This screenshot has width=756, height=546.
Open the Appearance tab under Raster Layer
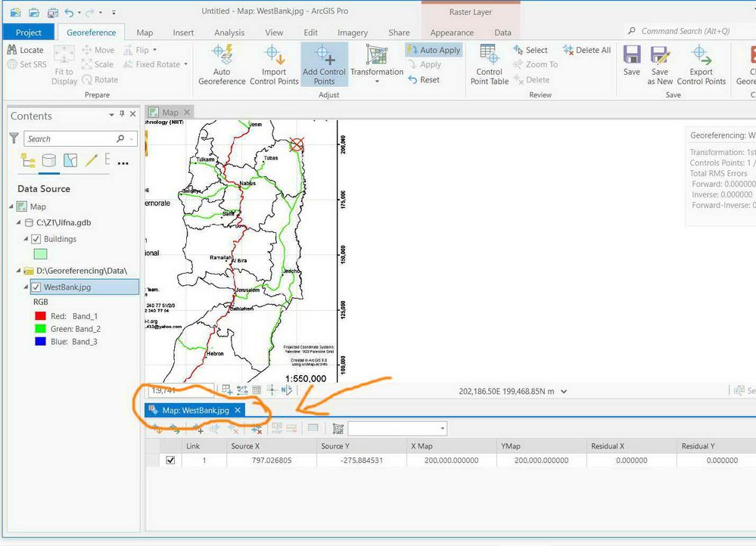(452, 33)
